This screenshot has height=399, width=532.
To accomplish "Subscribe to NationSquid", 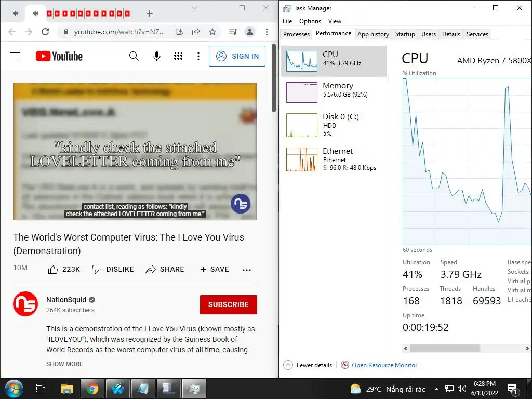I will tap(229, 304).
